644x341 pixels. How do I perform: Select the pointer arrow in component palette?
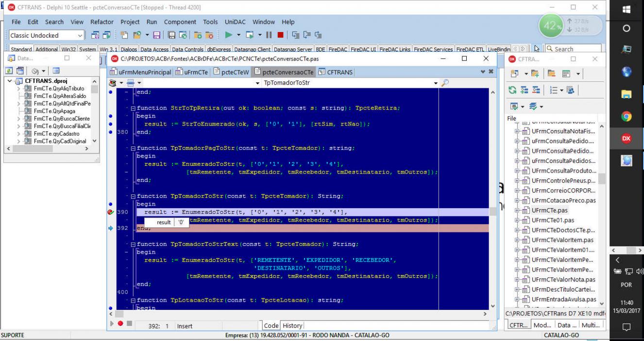[x=537, y=49]
